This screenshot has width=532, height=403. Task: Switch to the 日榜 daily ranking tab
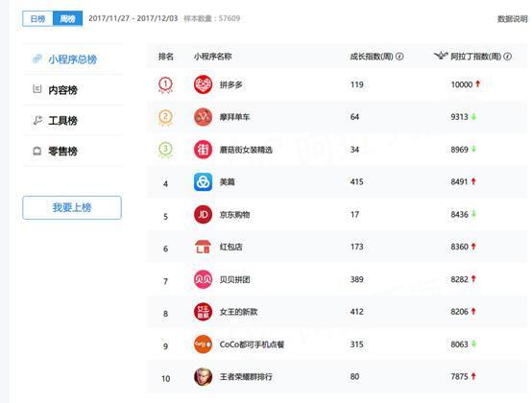[x=37, y=18]
